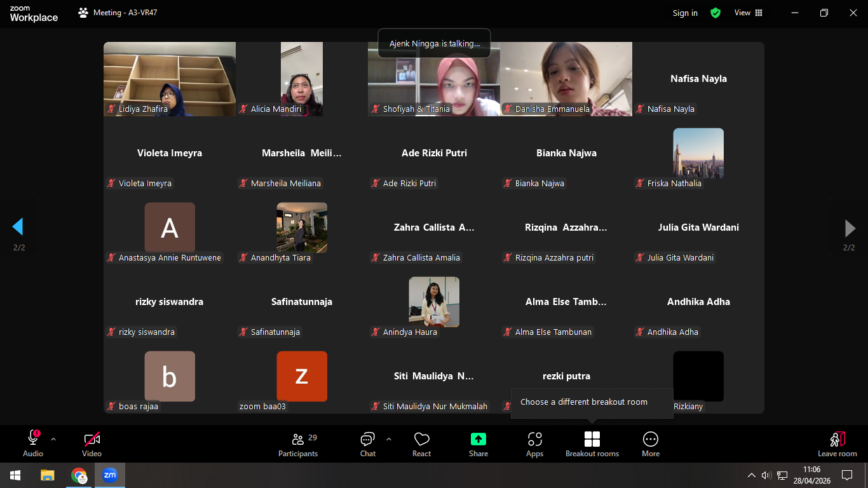Viewport: 868px width, 488px height.
Task: Click the large rezki putra tile name
Action: point(566,376)
